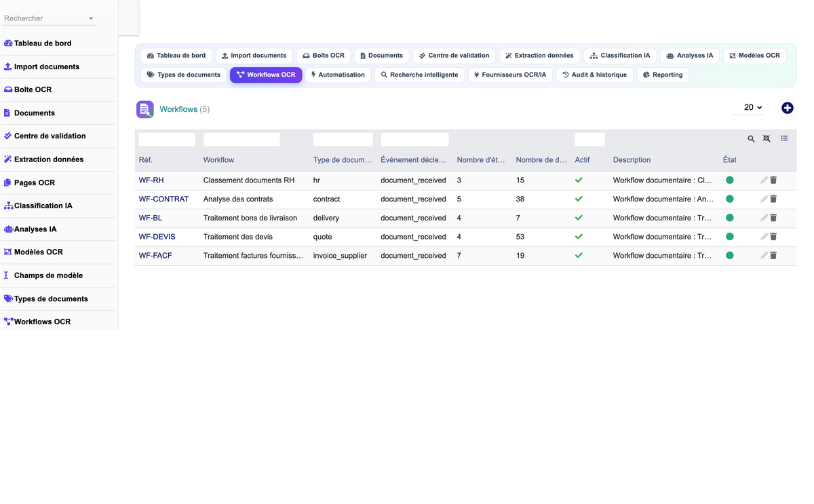Select the active Workflows OCR top tab
Image resolution: width=814 pixels, height=504 pixels.
coord(266,75)
